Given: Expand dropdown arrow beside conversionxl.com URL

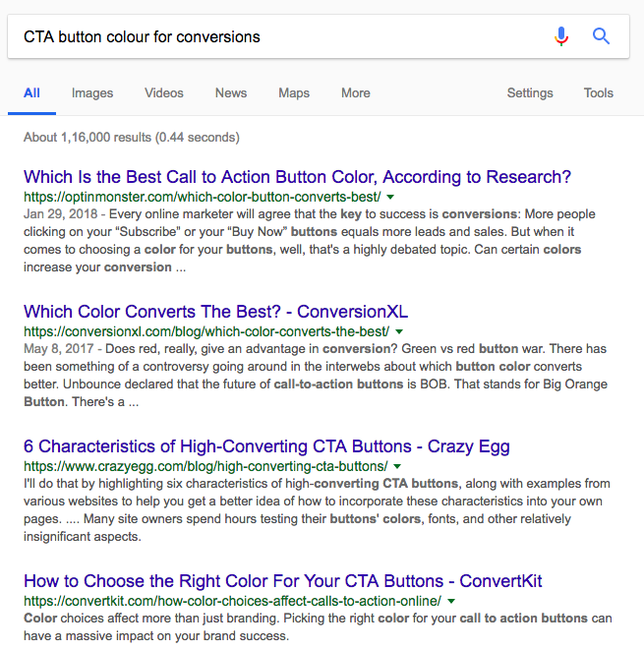Looking at the screenshot, I should coord(399,331).
